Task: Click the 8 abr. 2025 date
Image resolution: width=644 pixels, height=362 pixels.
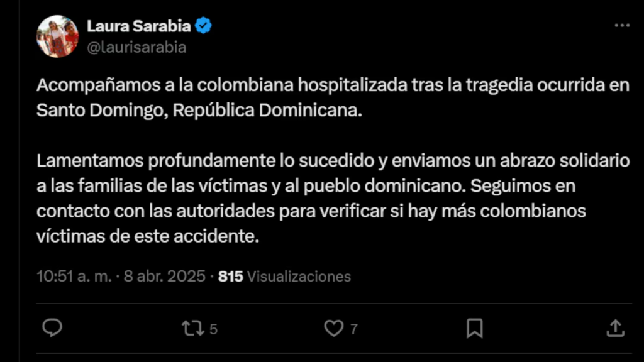Action: (164, 277)
